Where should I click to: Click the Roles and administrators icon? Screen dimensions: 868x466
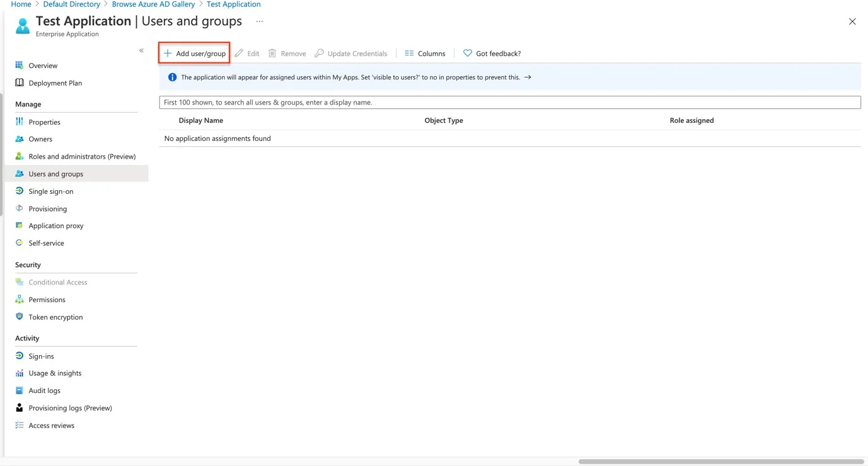coord(20,156)
